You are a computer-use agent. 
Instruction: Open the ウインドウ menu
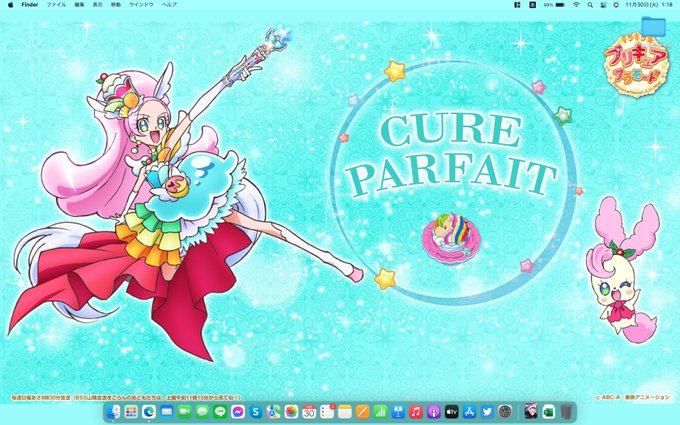(141, 5)
